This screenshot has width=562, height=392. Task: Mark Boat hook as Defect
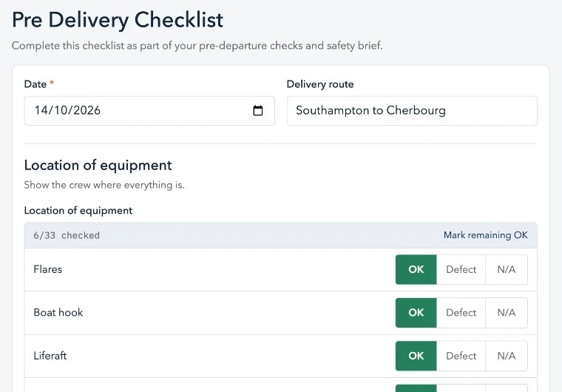coord(461,312)
